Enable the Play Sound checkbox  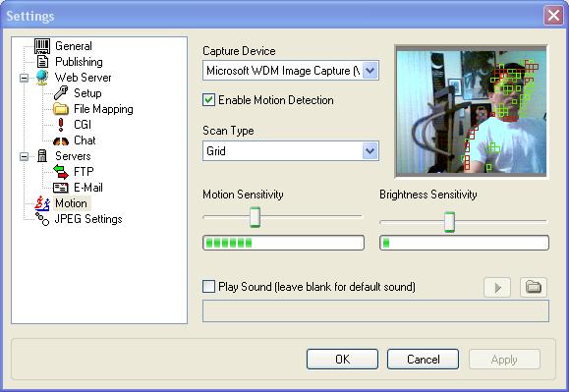(208, 287)
